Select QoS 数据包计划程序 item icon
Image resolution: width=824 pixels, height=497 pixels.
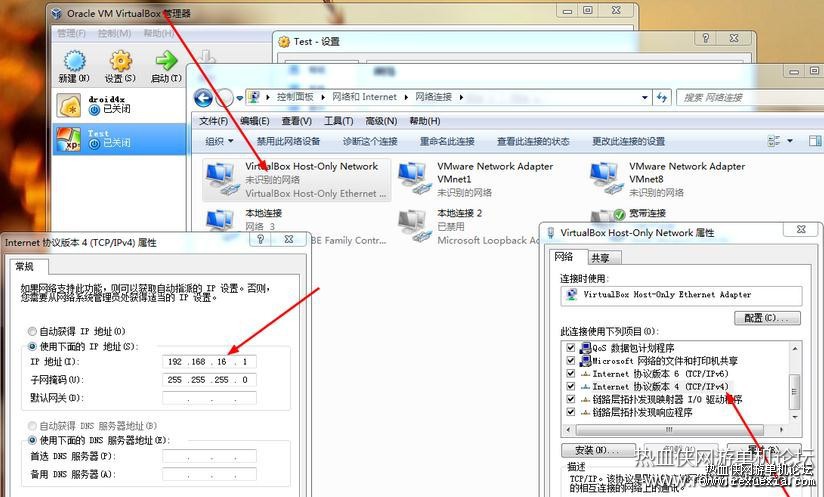click(585, 348)
